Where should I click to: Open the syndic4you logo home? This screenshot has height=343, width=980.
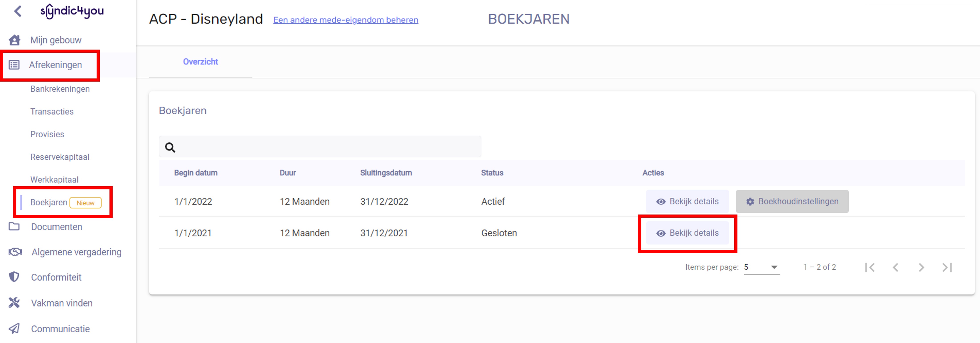72,11
